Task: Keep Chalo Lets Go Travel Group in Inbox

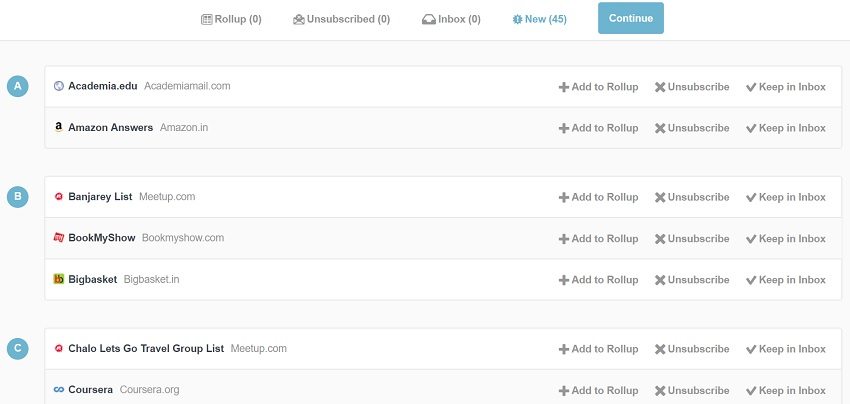Action: coord(786,349)
